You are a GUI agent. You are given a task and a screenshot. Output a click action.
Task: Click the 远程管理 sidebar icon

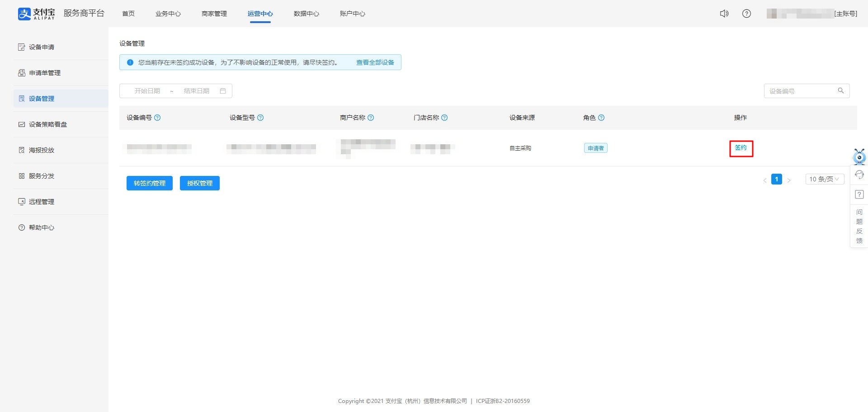click(21, 202)
